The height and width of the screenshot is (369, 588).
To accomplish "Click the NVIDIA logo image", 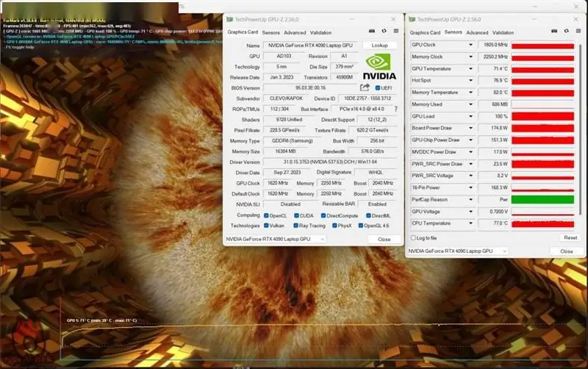I will (x=379, y=67).
